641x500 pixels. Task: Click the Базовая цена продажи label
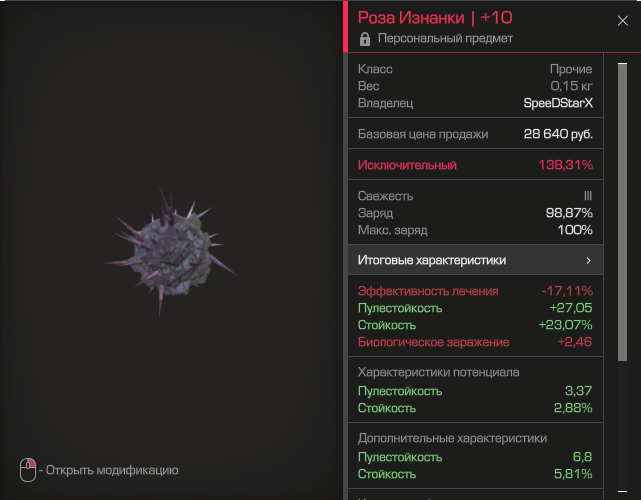(423, 134)
